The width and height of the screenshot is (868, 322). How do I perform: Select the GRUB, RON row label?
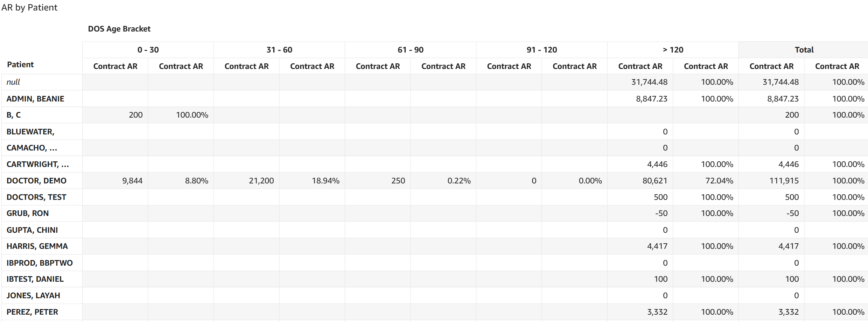tap(28, 213)
